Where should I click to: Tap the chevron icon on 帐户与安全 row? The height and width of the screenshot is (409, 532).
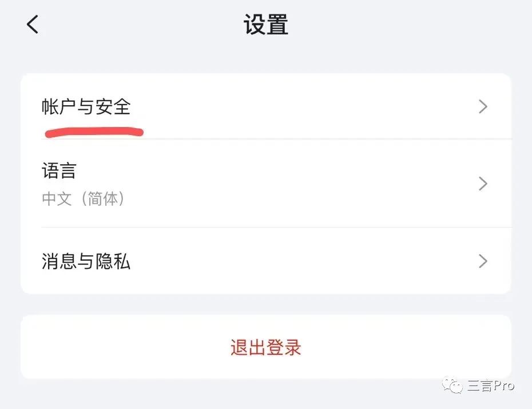pyautogui.click(x=483, y=106)
